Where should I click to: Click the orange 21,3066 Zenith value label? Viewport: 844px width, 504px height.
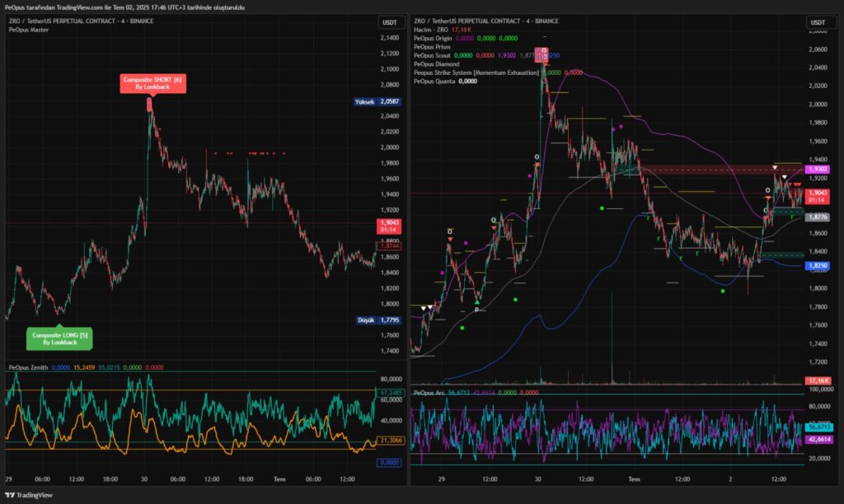(389, 441)
